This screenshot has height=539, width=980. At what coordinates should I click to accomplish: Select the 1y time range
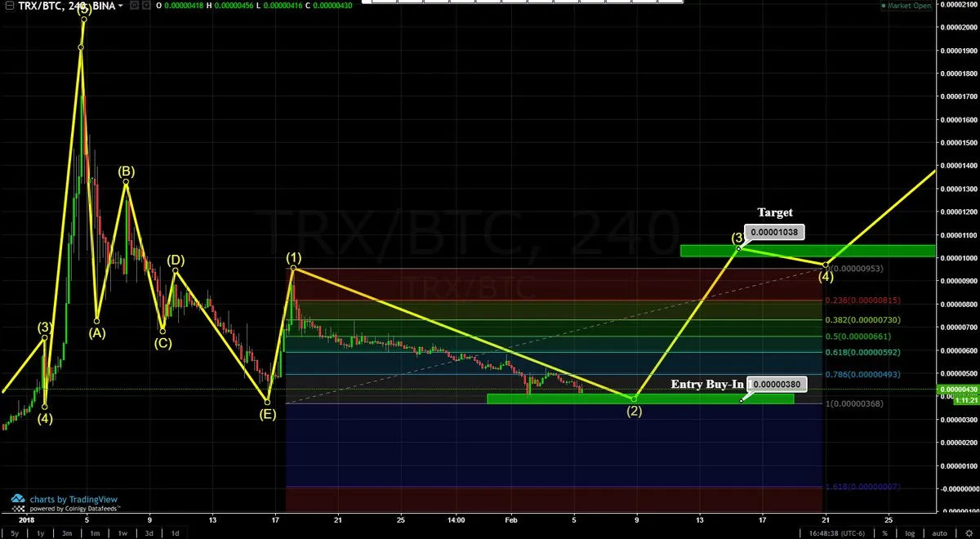[42, 533]
